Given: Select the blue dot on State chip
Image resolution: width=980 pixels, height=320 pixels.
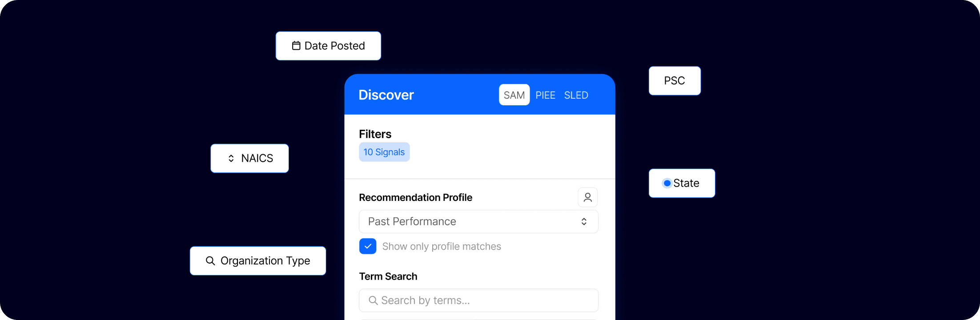Looking at the screenshot, I should click(667, 183).
